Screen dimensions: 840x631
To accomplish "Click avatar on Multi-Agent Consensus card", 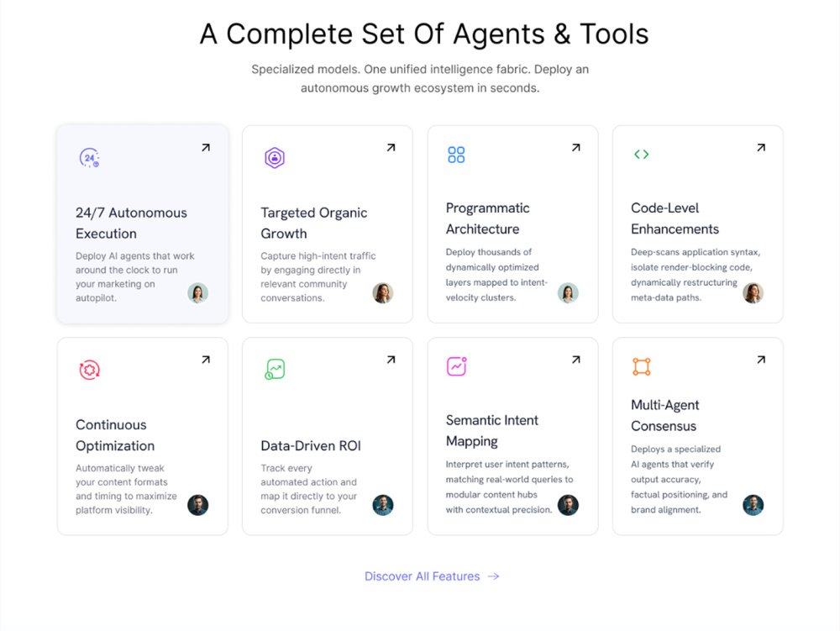I will pyautogui.click(x=753, y=505).
